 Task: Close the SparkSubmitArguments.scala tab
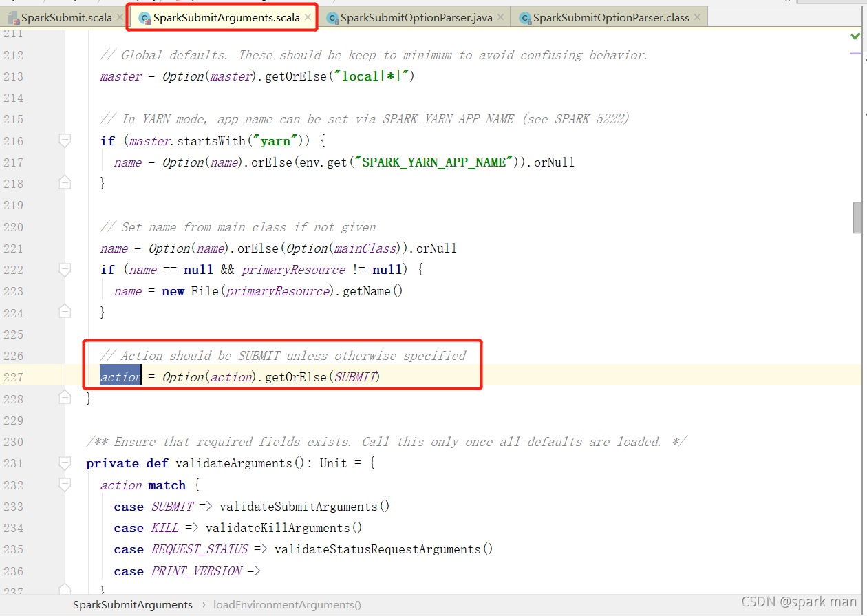pyautogui.click(x=308, y=17)
